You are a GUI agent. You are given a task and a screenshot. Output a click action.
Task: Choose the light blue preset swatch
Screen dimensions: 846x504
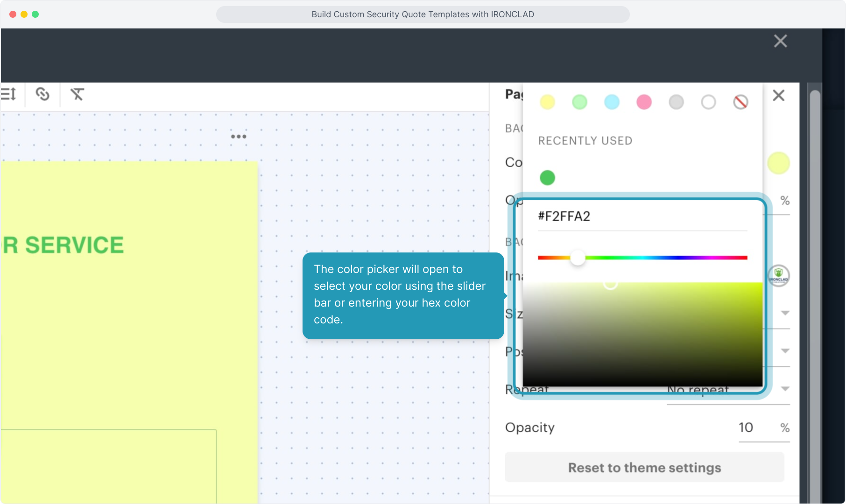612,102
